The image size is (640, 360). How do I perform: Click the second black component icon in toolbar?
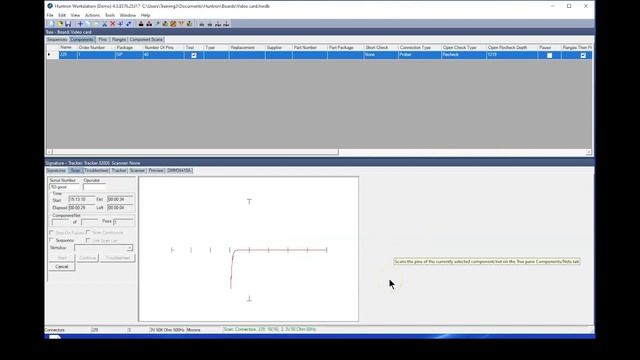click(149, 24)
